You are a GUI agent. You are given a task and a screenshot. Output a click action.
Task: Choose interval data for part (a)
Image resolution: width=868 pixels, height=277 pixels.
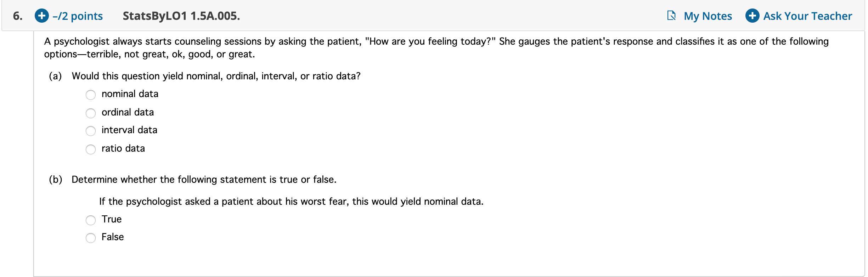tap(91, 131)
